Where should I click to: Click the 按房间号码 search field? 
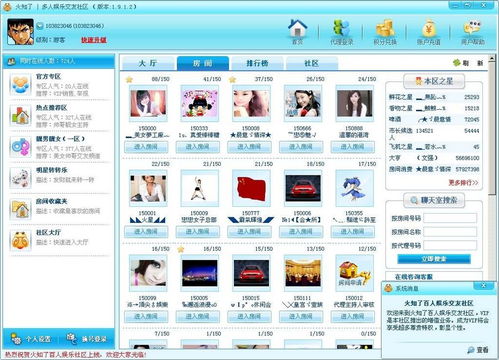tap(450, 218)
